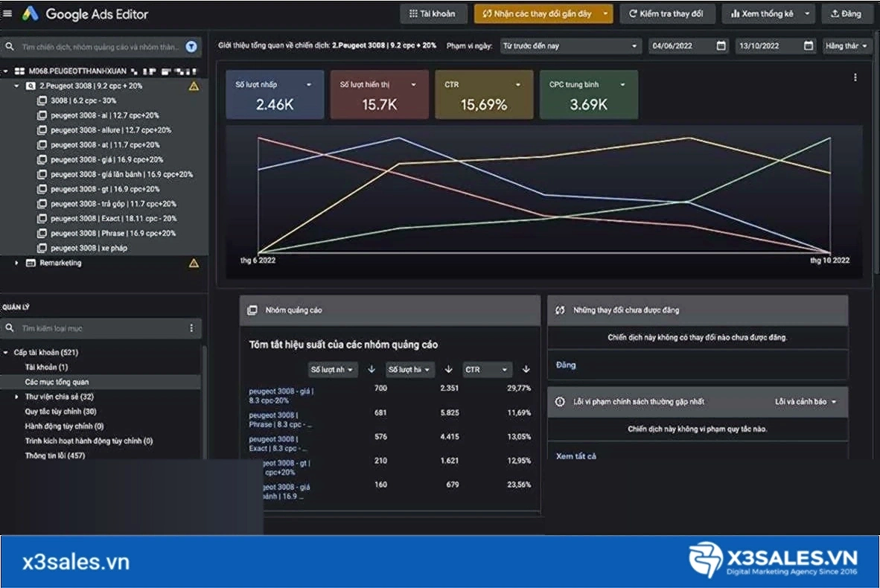Image resolution: width=880 pixels, height=588 pixels.
Task: Open the start date calendar picker icon
Action: pos(721,45)
